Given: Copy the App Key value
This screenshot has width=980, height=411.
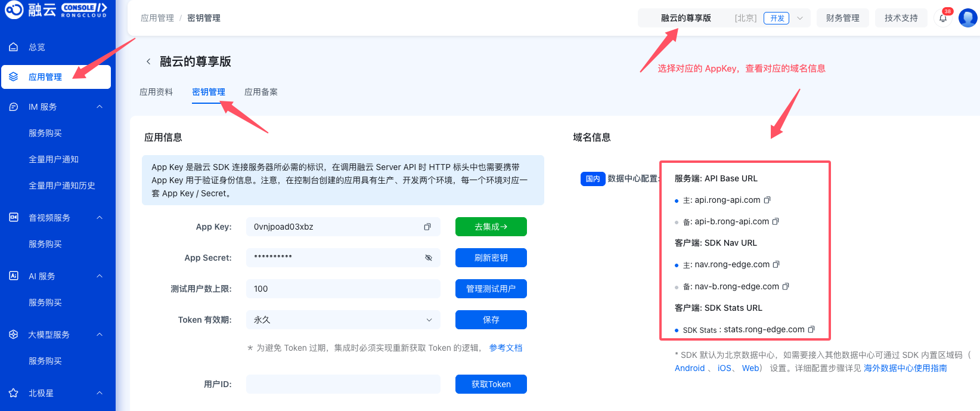Looking at the screenshot, I should click(427, 227).
